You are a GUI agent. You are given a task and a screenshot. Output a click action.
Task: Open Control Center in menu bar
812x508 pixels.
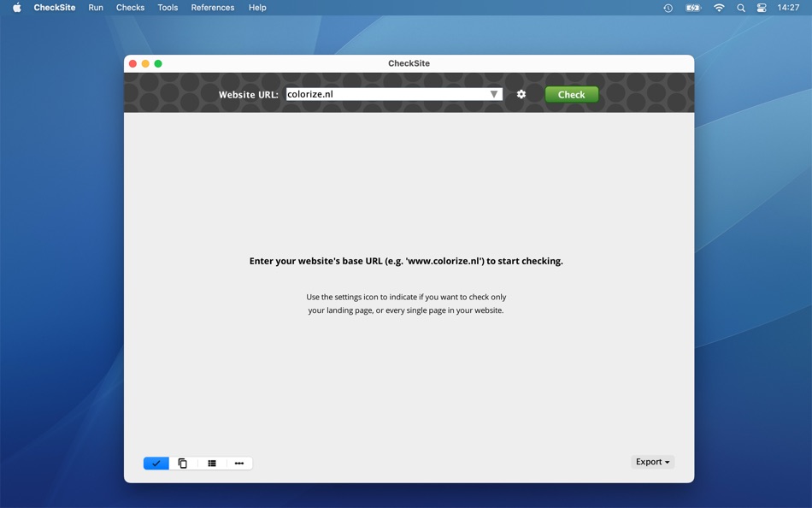(x=762, y=8)
